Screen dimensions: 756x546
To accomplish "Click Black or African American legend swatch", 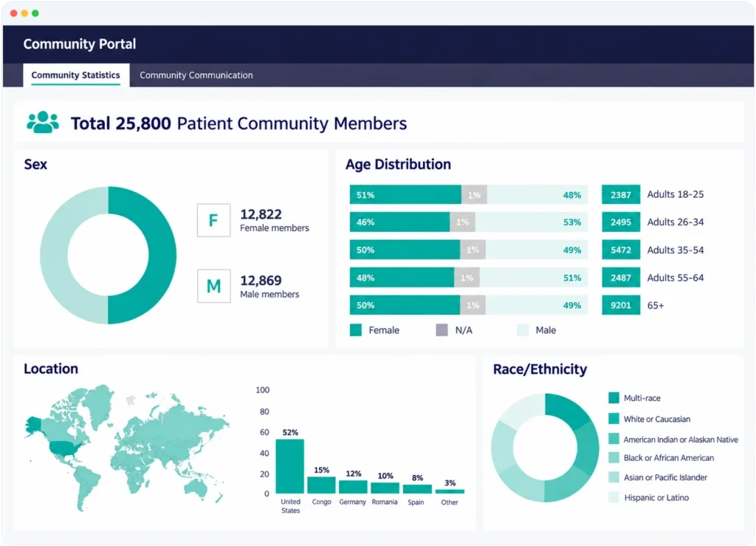I will (x=614, y=458).
